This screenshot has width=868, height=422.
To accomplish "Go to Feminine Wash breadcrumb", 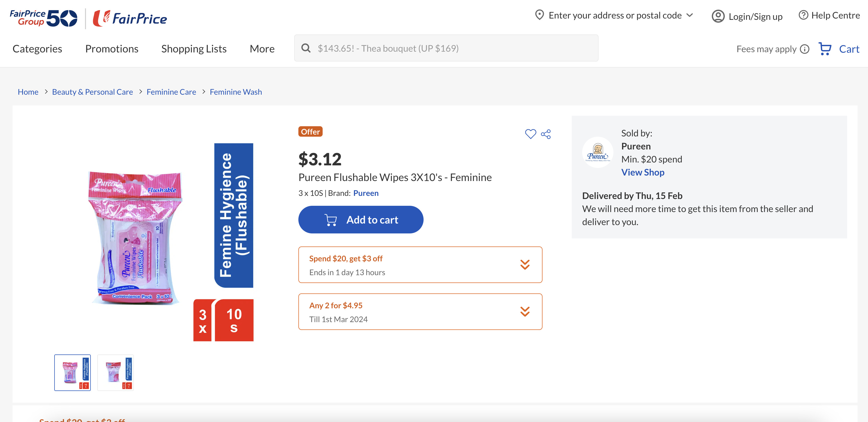I will [x=236, y=92].
